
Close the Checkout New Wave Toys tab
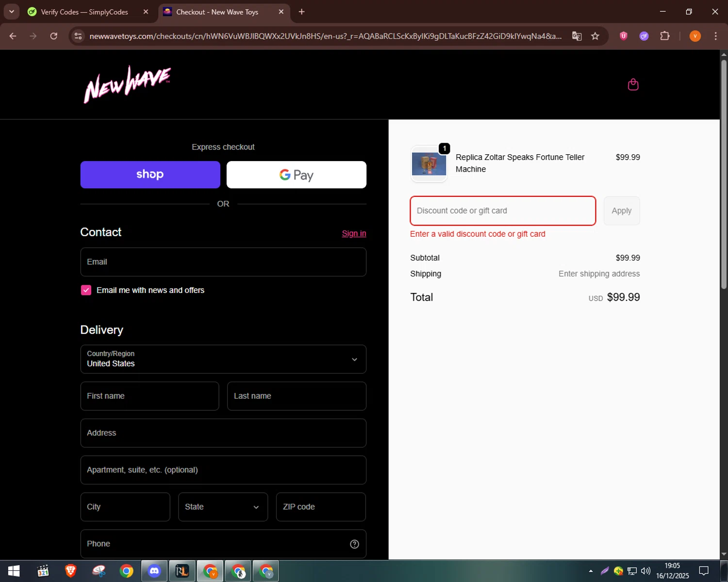[x=281, y=12]
